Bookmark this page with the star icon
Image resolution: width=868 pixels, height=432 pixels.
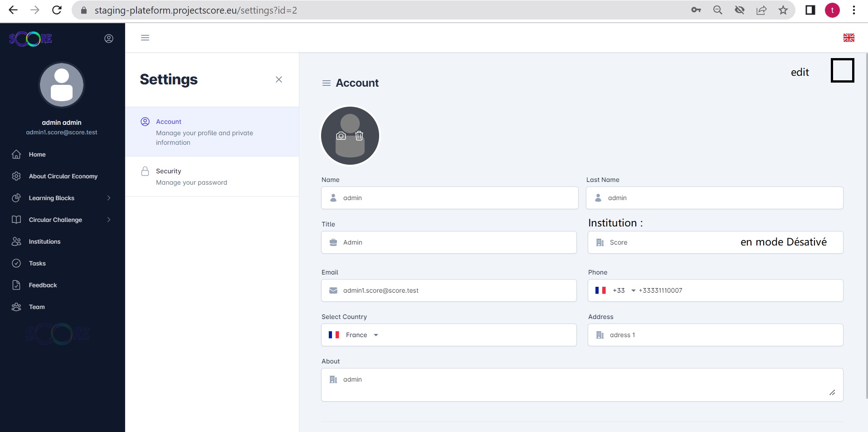[x=783, y=10]
